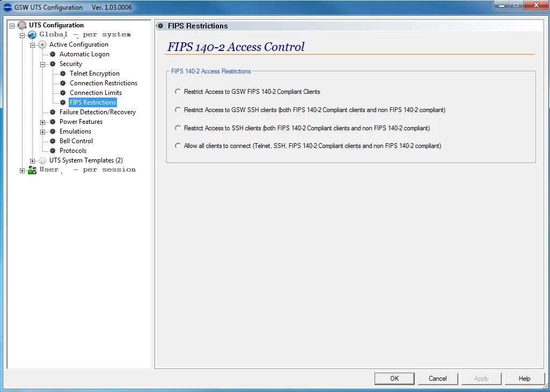Select the highlighted FIPS Restrictions item
This screenshot has width=550, height=392.
tap(93, 102)
